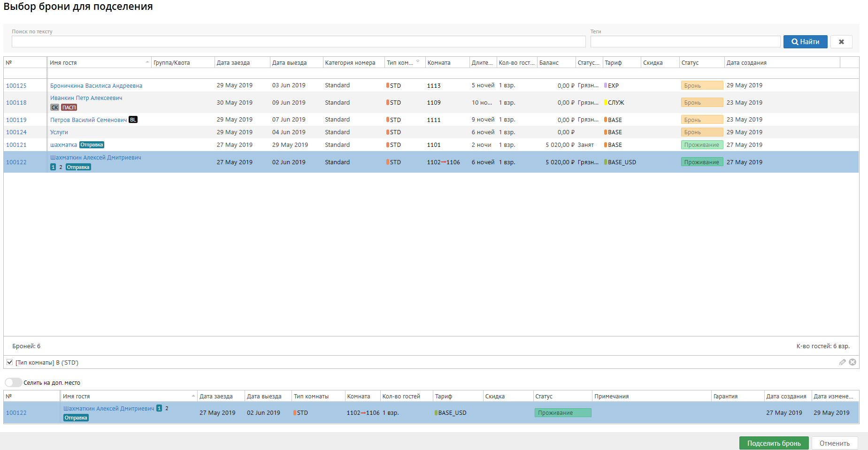Focus the Поиск по тексту search field
This screenshot has width=868, height=450.
[x=298, y=42]
